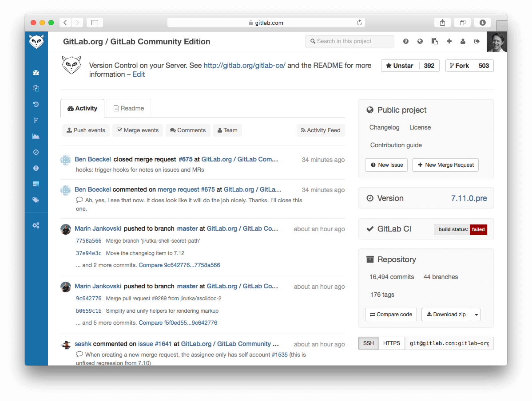The image size is (532, 401).
Task: Open the help question-mark icon
Action: coord(405,41)
